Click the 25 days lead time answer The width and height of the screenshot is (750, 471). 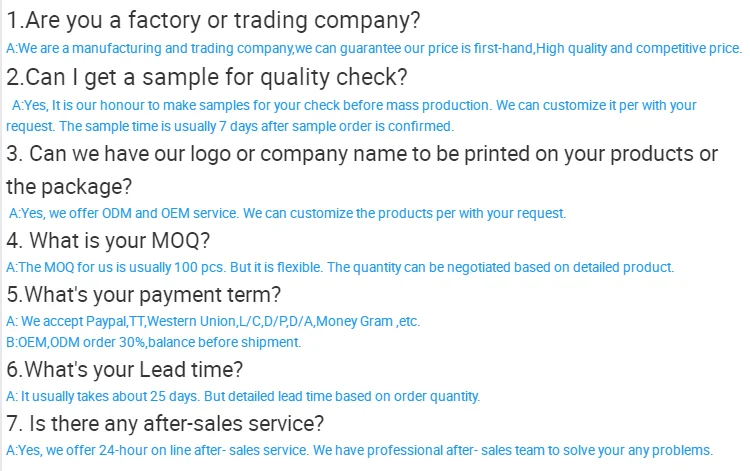pyautogui.click(x=243, y=396)
